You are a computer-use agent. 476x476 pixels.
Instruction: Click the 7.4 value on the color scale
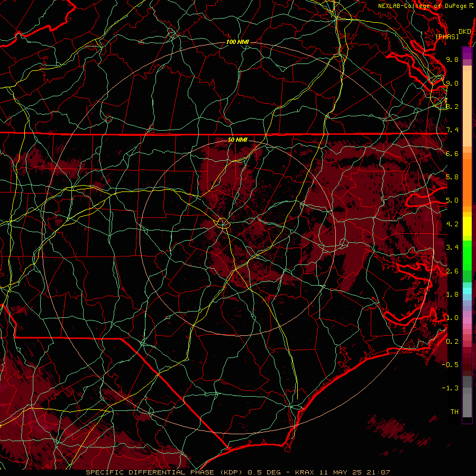click(x=452, y=130)
